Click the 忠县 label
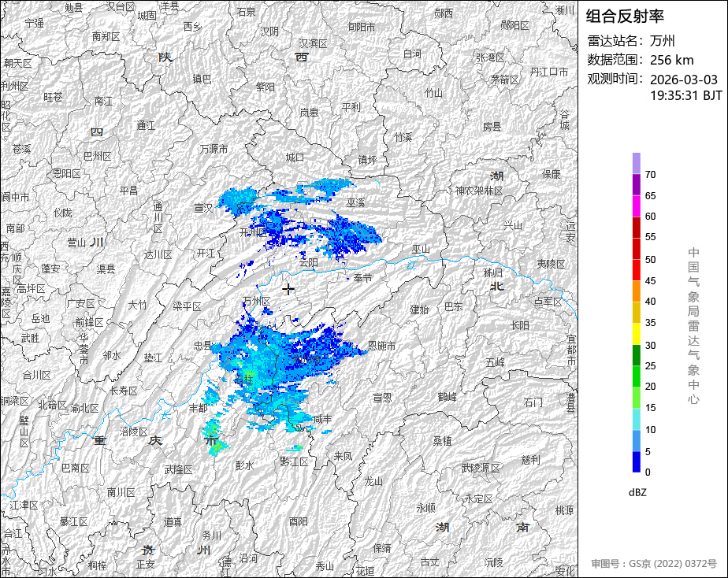 coord(203,346)
